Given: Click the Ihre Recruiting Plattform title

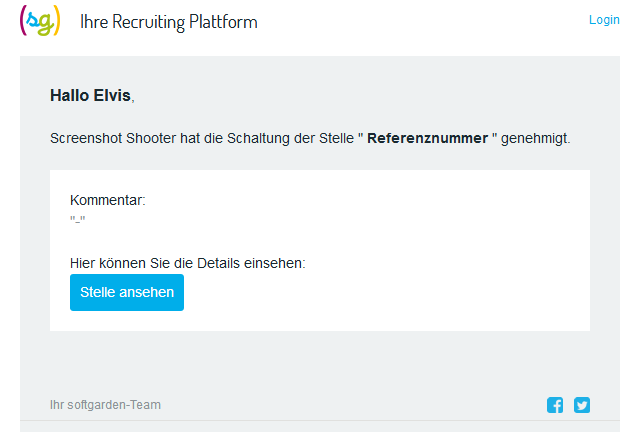Looking at the screenshot, I should (x=169, y=22).
